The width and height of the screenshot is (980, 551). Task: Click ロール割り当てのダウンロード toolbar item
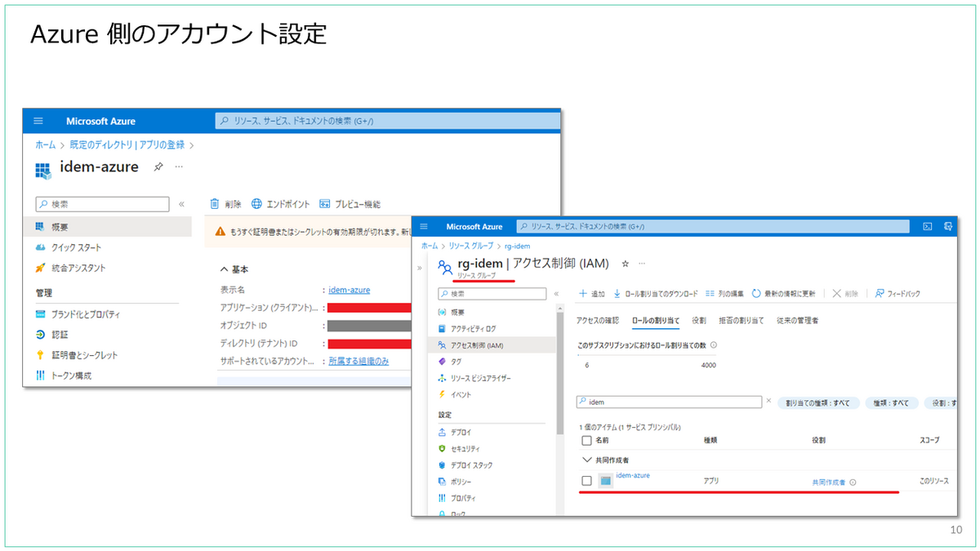coord(656,293)
